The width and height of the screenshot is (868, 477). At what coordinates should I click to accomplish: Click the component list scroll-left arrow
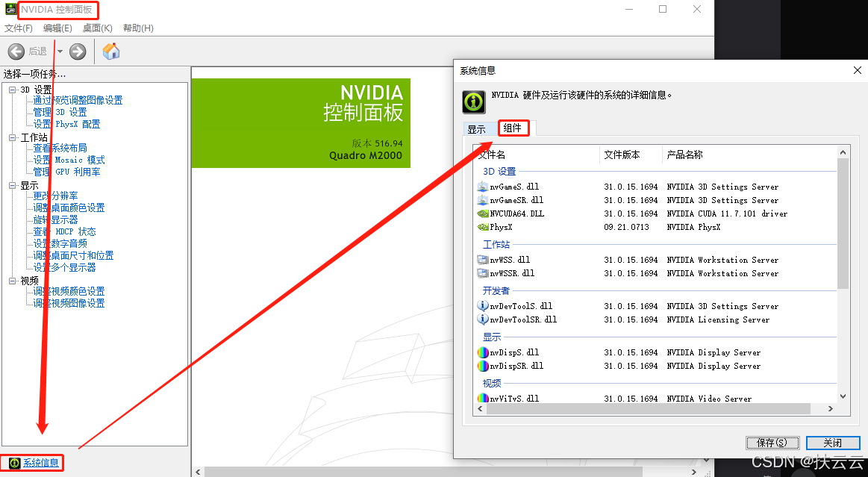[x=481, y=409]
